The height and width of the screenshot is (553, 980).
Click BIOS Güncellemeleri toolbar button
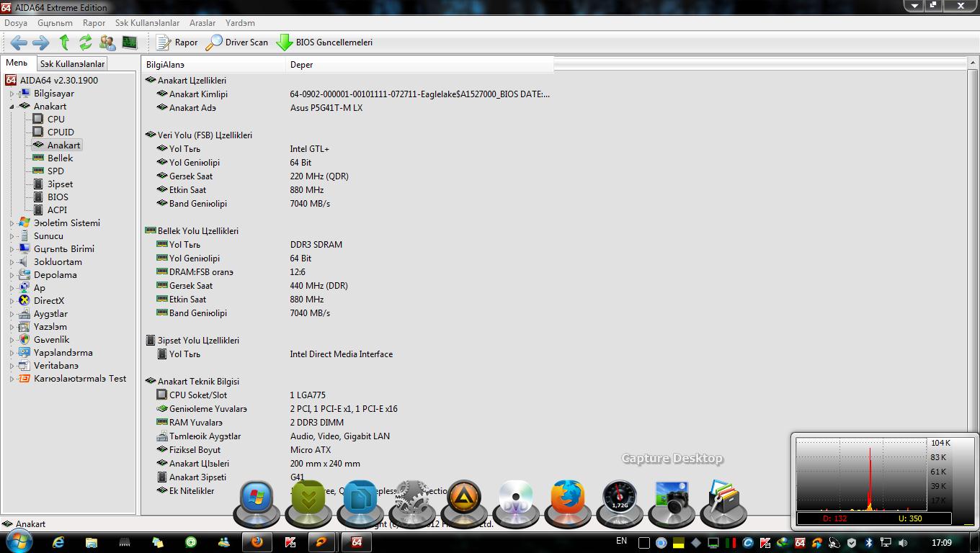click(324, 42)
